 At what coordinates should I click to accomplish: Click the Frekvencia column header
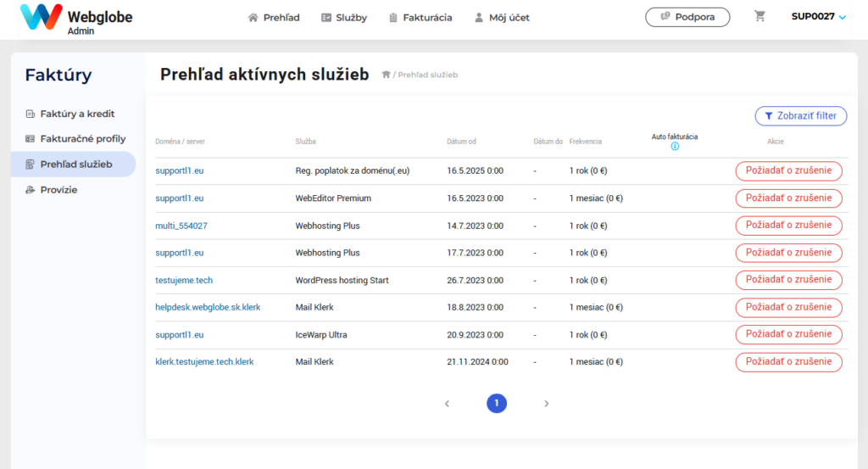point(585,142)
